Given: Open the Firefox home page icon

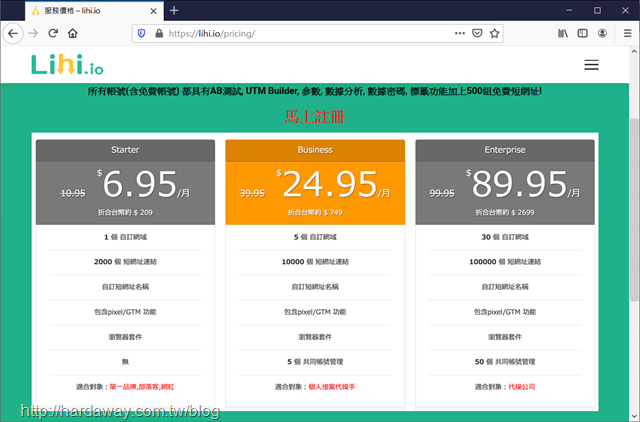Looking at the screenshot, I should [73, 33].
